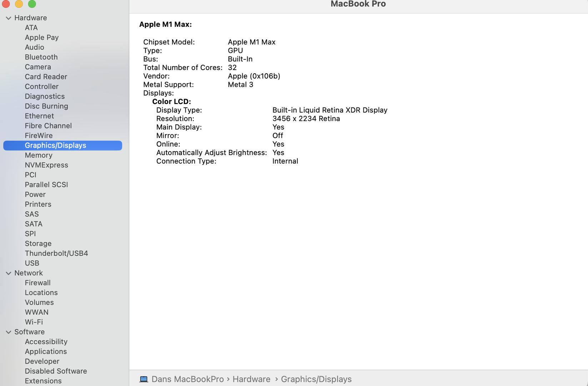Click Graphics/Displays in path bar
The height and width of the screenshot is (386, 588).
316,379
